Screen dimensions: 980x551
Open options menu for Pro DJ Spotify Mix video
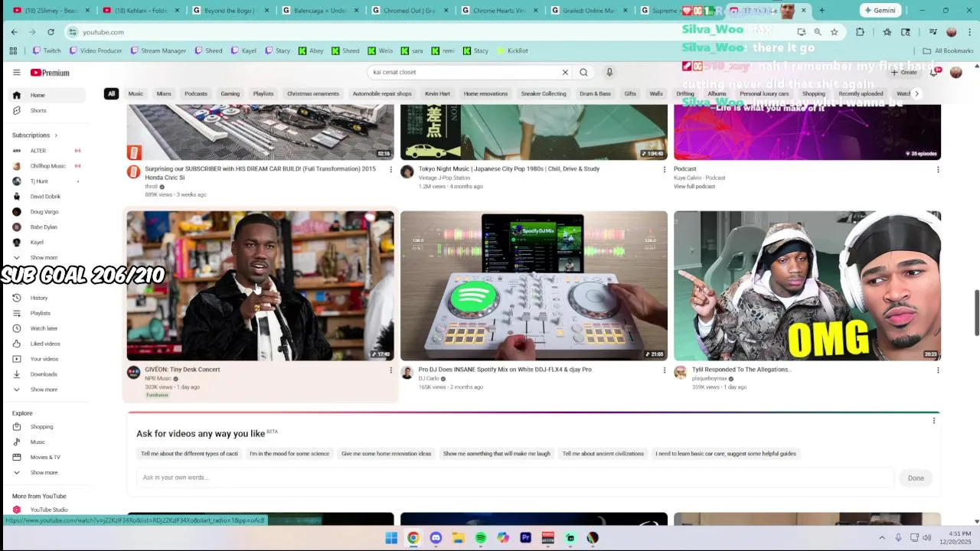coord(664,370)
